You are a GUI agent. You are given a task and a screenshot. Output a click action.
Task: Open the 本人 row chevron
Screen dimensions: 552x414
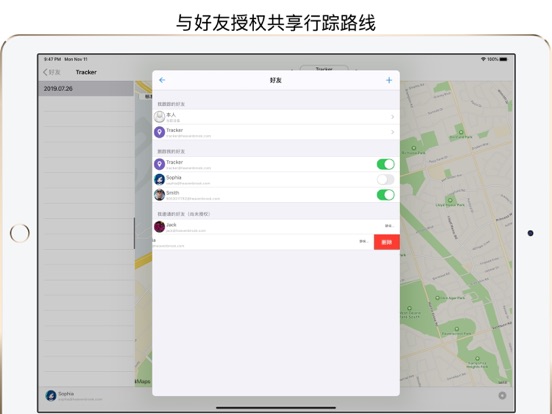click(x=393, y=117)
